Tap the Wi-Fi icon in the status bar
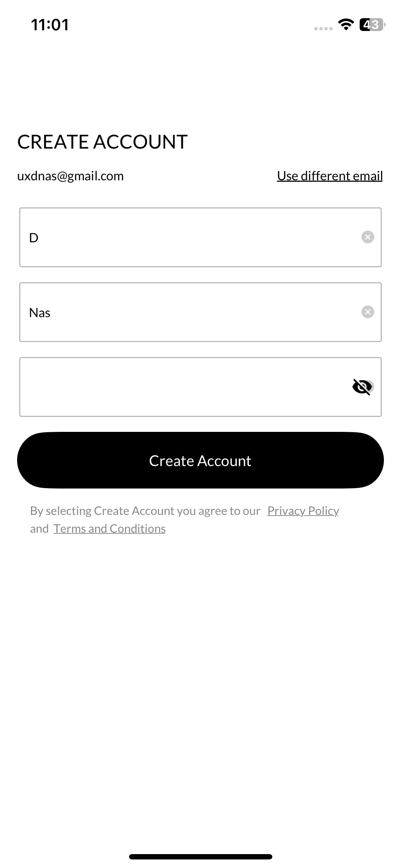 tap(345, 24)
